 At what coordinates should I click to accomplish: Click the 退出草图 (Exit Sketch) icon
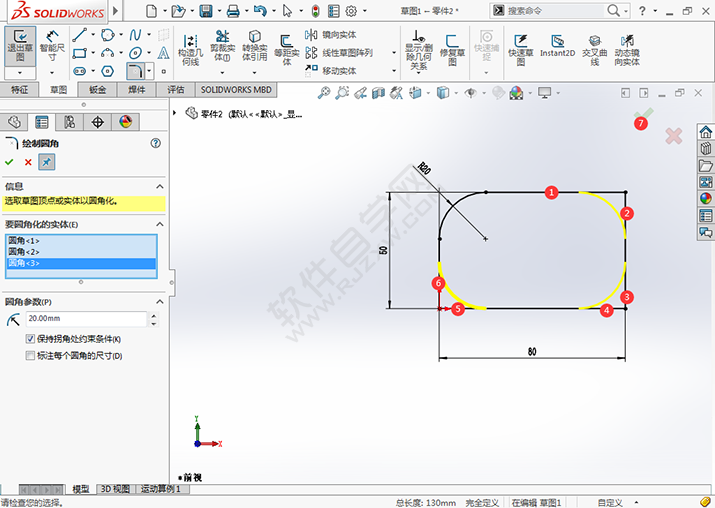click(18, 50)
